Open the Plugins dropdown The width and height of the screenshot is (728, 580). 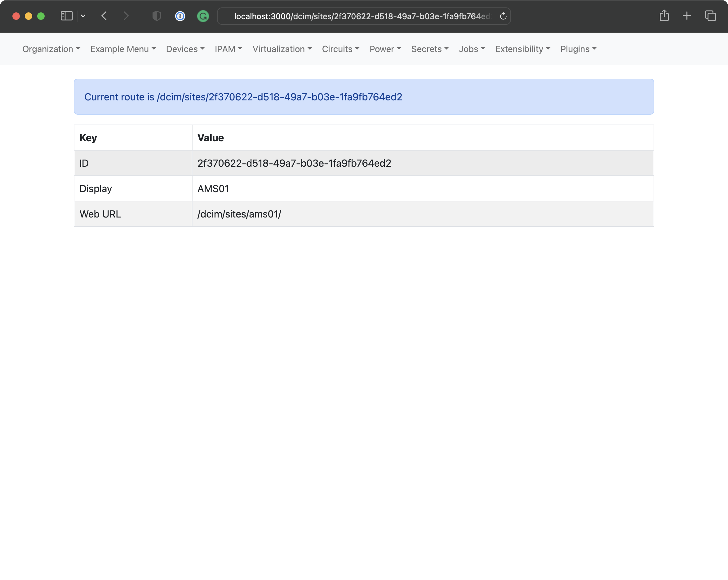[578, 49]
